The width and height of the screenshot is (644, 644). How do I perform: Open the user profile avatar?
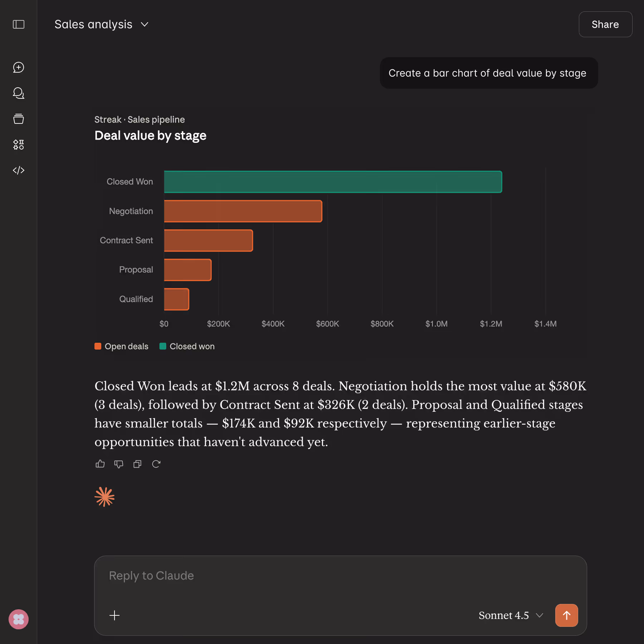[x=19, y=619]
